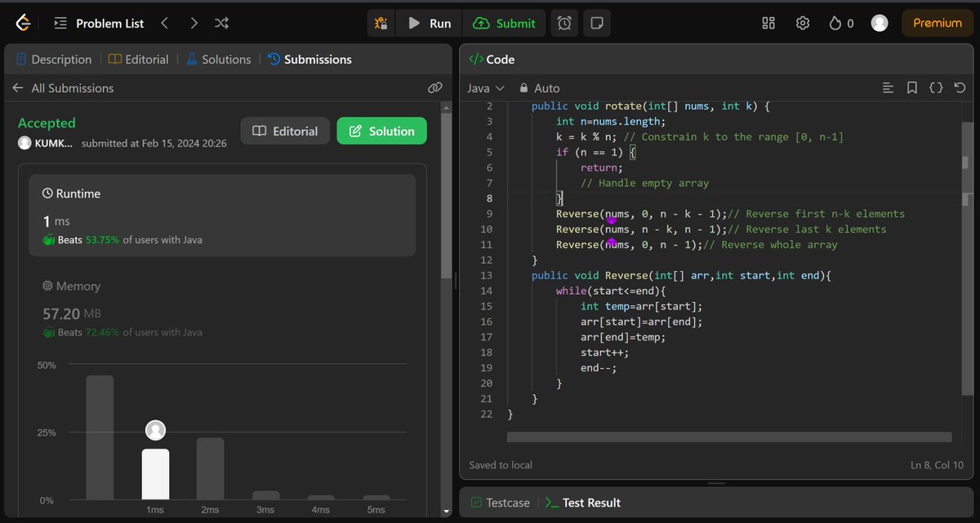Viewport: 980px width, 523px height.
Task: Click the 'Beats 72.46%' memory text
Action: (88, 333)
